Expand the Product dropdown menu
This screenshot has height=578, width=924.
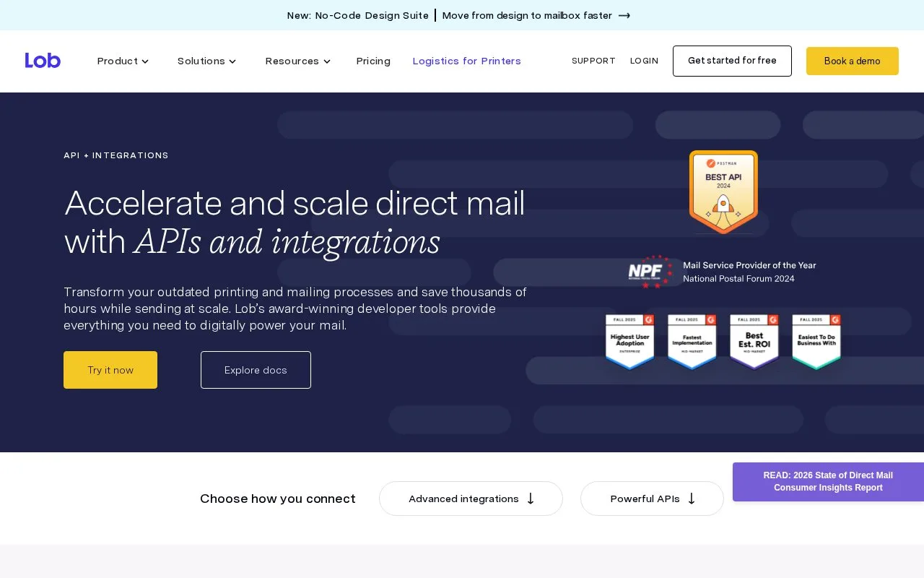coord(123,61)
